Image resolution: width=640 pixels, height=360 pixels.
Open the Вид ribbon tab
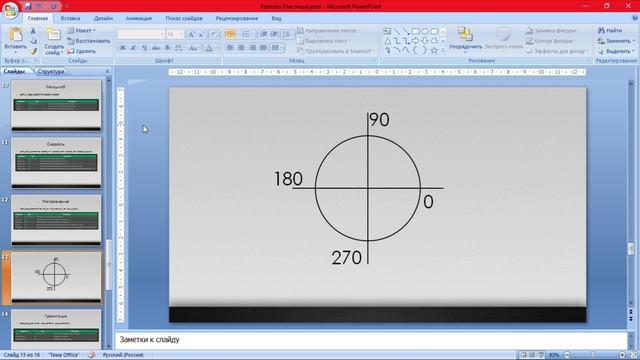coord(276,18)
